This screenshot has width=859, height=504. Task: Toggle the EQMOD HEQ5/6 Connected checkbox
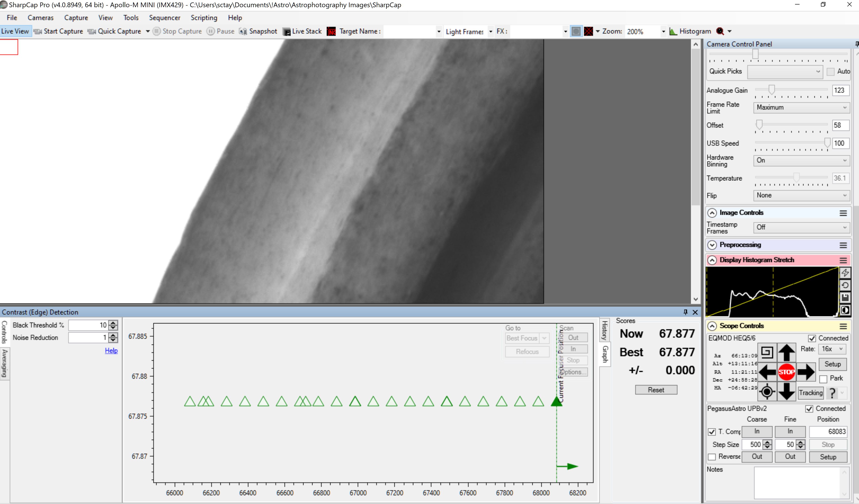(x=812, y=338)
